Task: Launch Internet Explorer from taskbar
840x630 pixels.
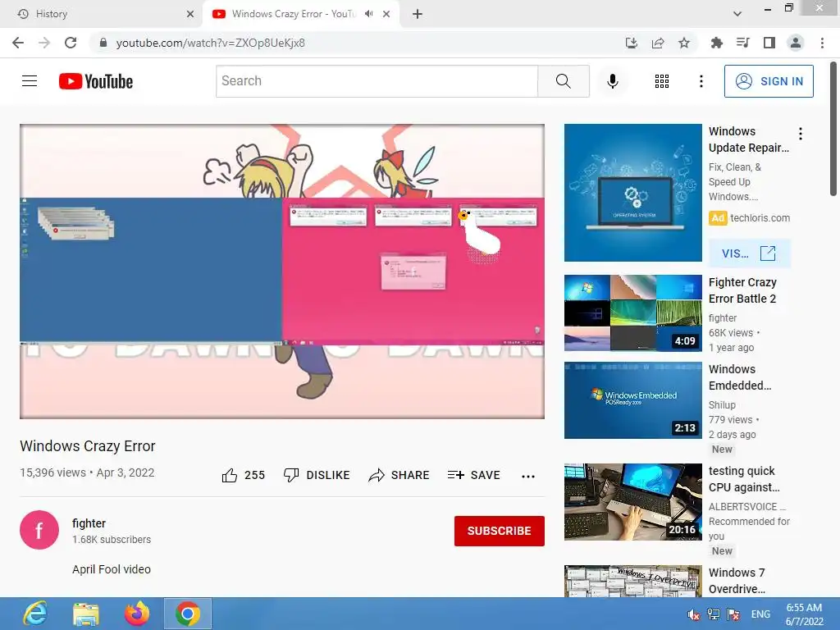Action: click(35, 614)
